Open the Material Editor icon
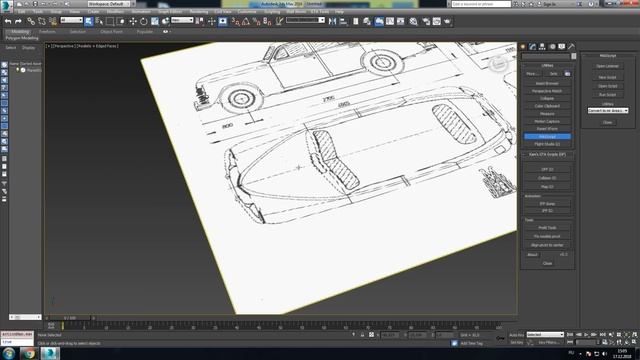Screen dimensions: 640x360 [413, 21]
